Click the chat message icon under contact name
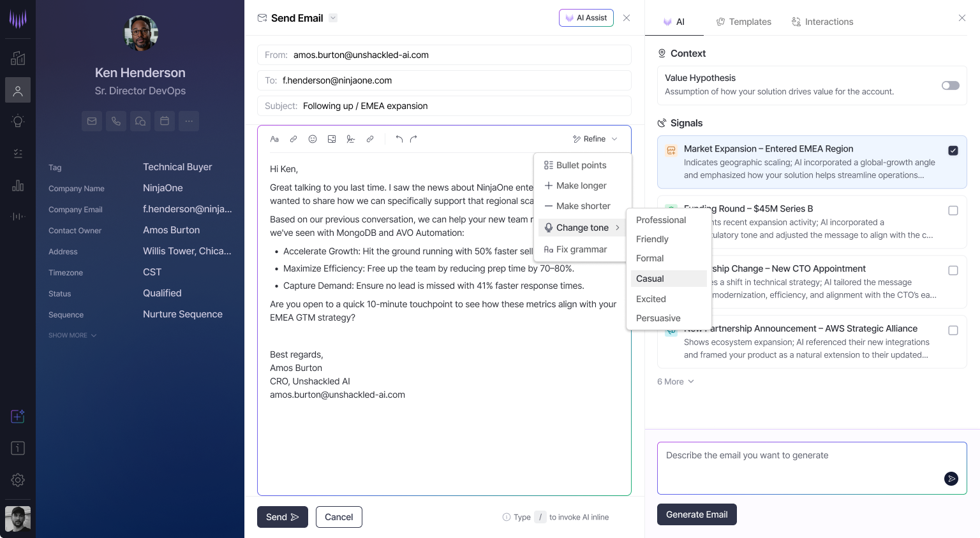This screenshot has width=980, height=538. [x=140, y=121]
